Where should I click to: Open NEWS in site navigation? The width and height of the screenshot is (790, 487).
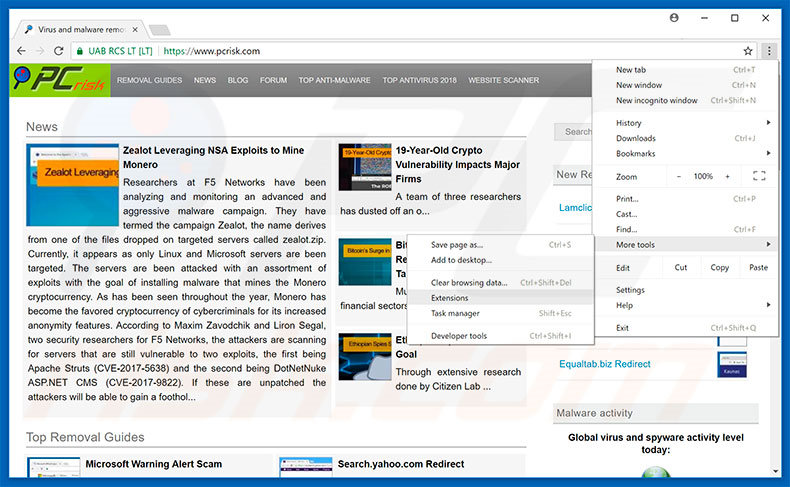(205, 80)
